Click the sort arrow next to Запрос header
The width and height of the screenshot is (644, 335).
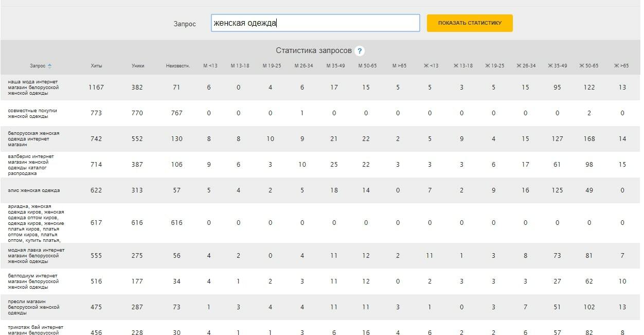[50, 66]
